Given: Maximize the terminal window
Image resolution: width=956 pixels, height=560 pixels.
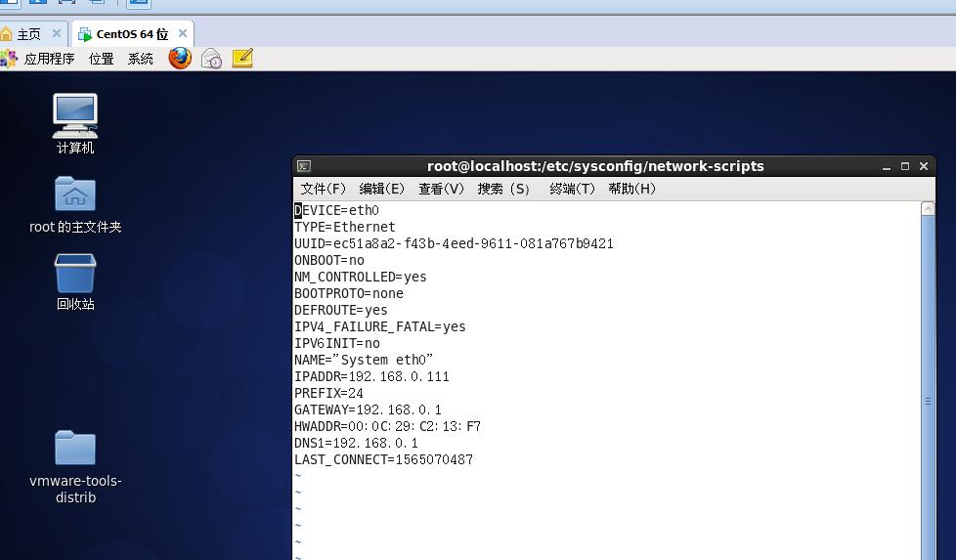Looking at the screenshot, I should 905,166.
